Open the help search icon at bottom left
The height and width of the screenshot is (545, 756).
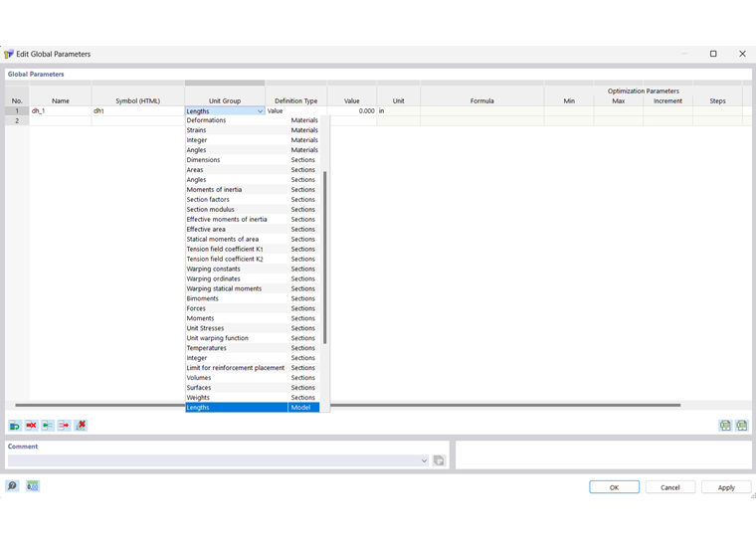(x=12, y=485)
